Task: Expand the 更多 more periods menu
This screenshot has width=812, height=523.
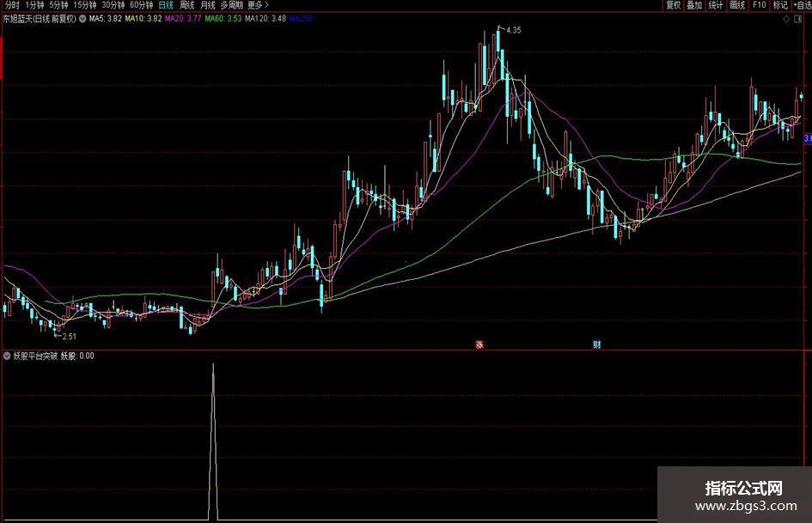Action: click(258, 5)
